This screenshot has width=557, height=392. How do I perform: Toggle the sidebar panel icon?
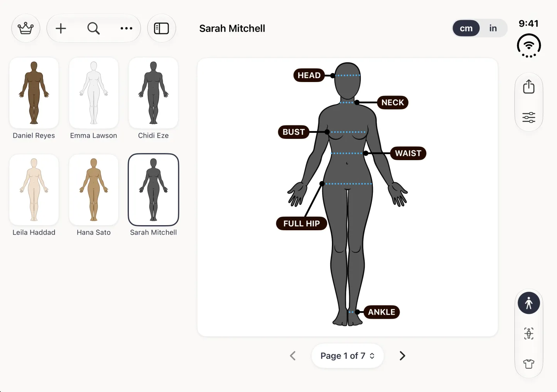(162, 28)
